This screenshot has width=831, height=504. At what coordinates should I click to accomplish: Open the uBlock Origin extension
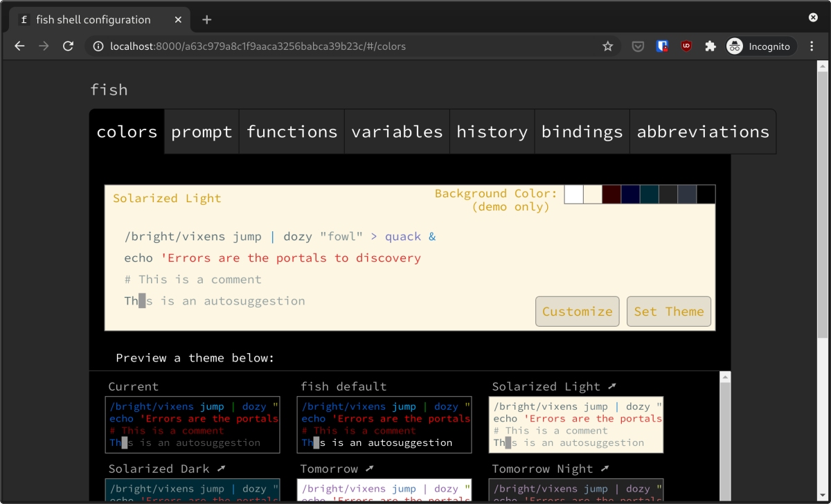click(686, 46)
